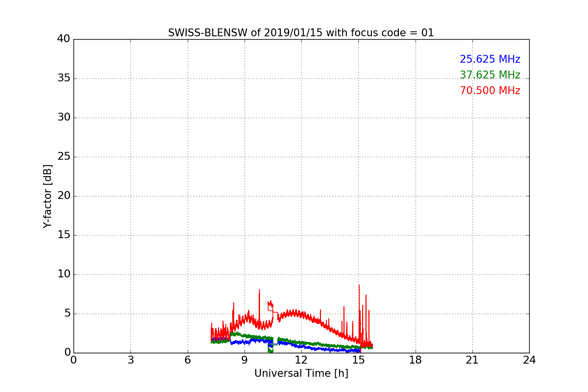The image size is (588, 392).
Task: Click the y-axis tick label 35
Action: coord(64,78)
